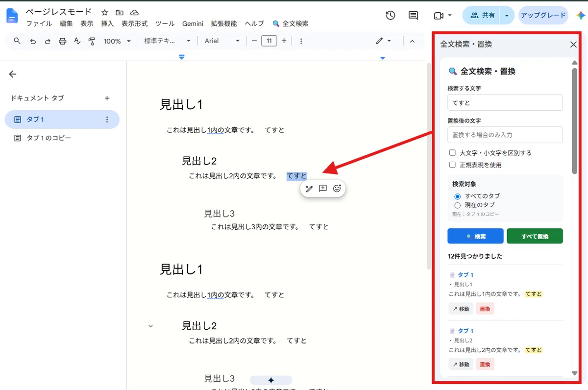
Task: Click the 置換後の文字 input field
Action: tap(505, 135)
